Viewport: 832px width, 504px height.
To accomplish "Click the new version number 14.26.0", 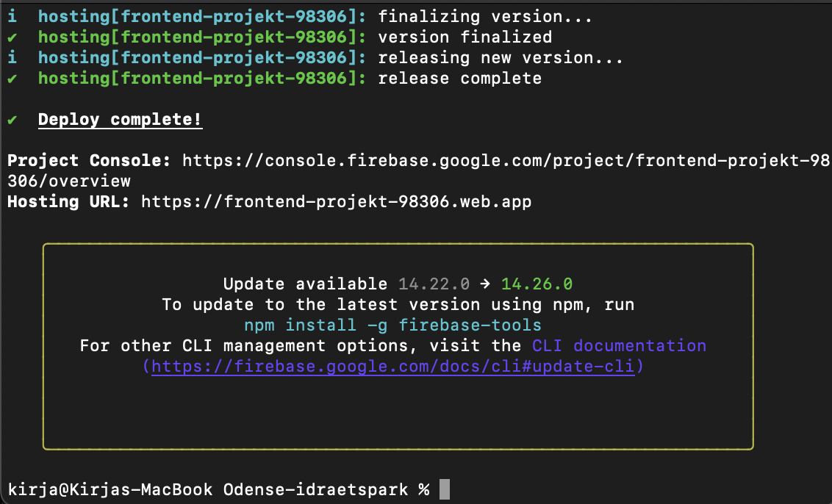I will (537, 284).
